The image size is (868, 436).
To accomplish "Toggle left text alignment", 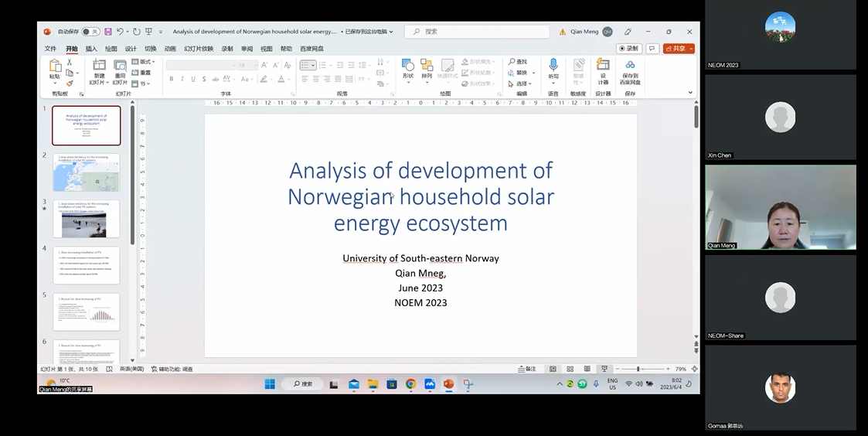I will (x=305, y=79).
